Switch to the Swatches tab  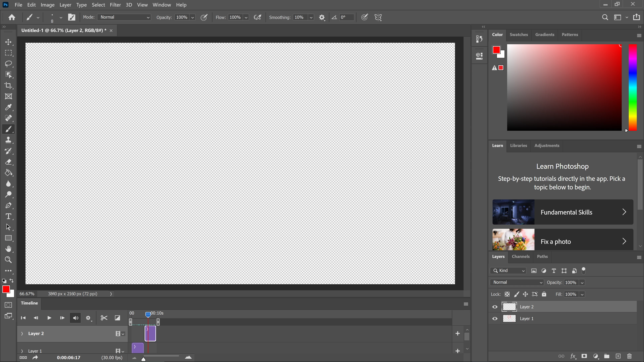pos(519,35)
